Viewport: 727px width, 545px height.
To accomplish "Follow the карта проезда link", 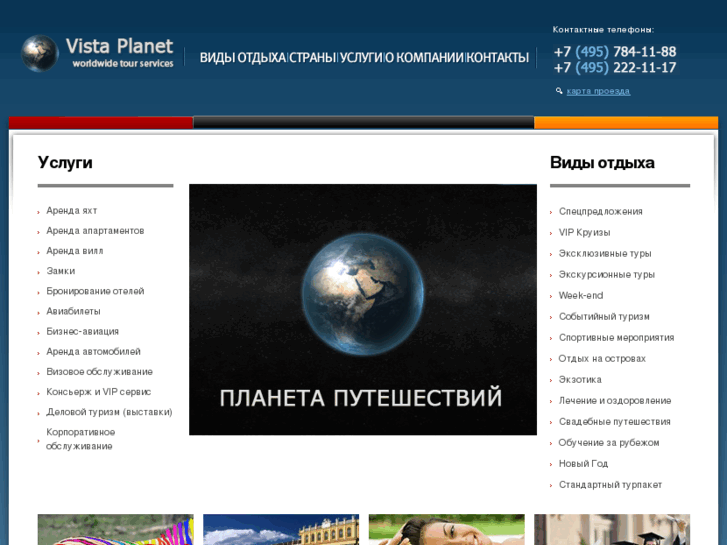I will click(598, 91).
